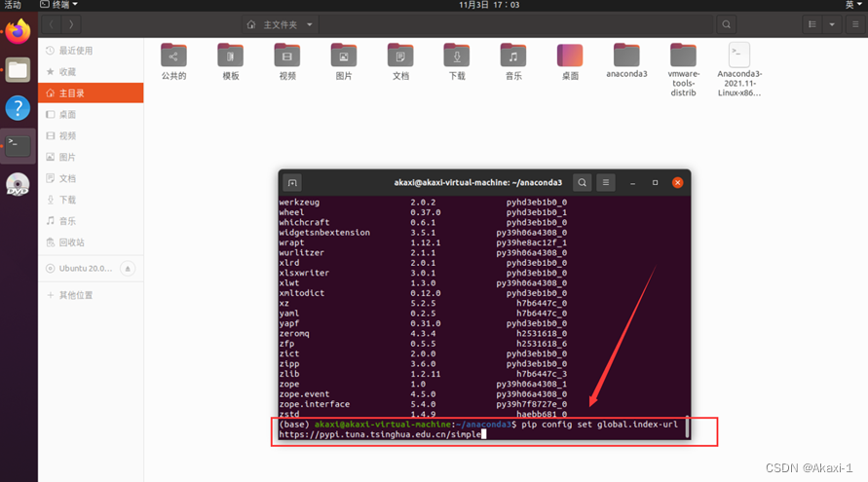Open the 主文件夹 path dropdown
The height and width of the screenshot is (482, 868).
[281, 24]
